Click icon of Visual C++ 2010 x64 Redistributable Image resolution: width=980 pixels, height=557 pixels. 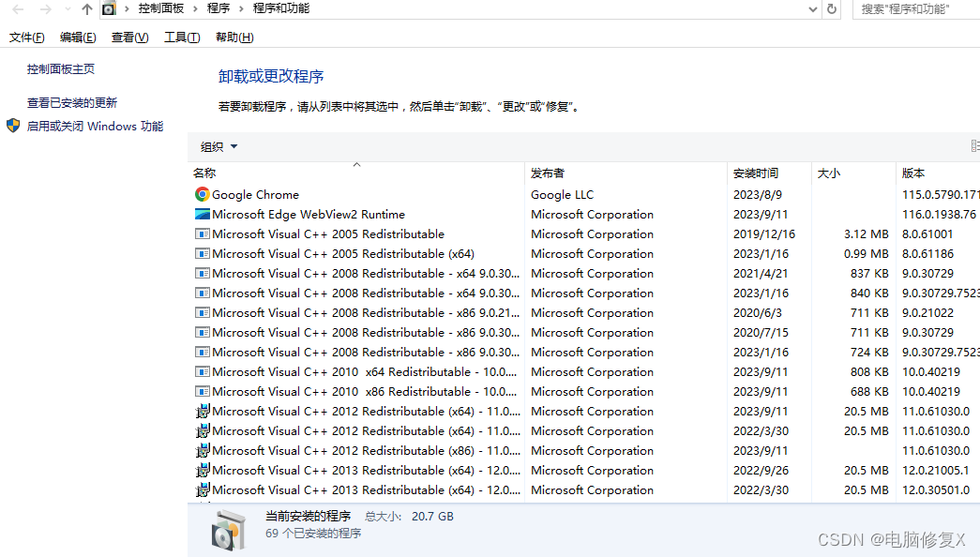pos(202,371)
